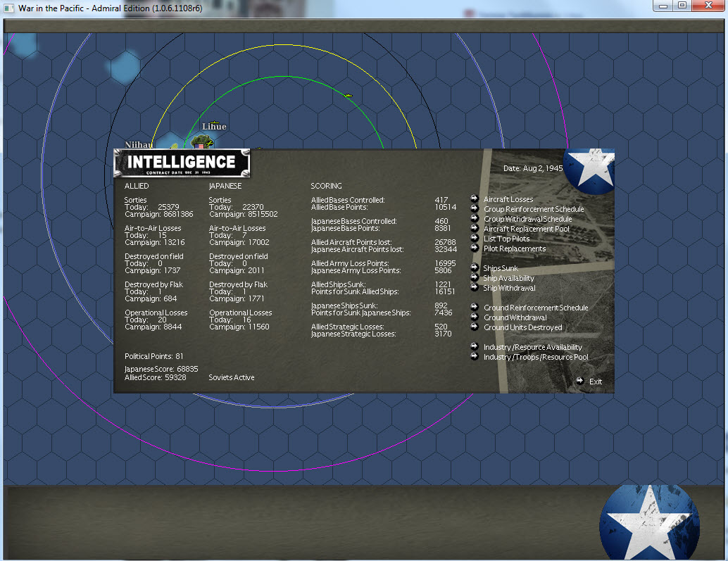The height and width of the screenshot is (561, 728).
Task: Click the Lihue base on the map
Action: click(x=203, y=141)
